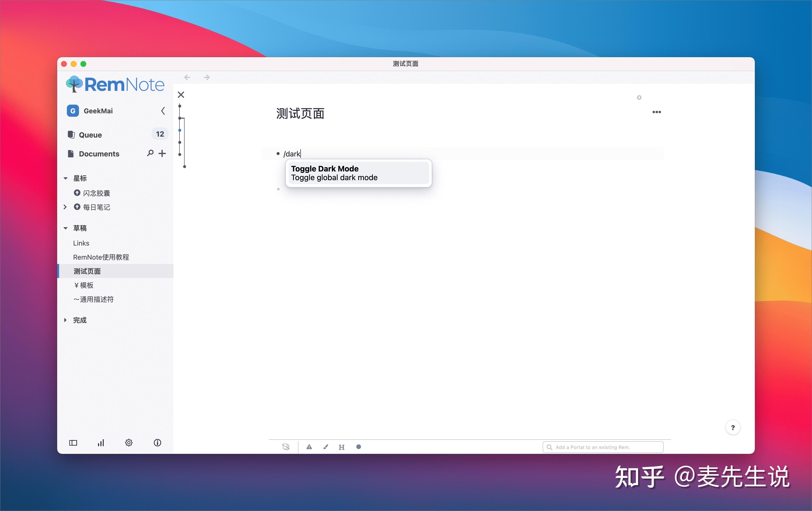Click the filled circle toolbar icon
Viewport: 812px width, 511px height.
(x=359, y=447)
